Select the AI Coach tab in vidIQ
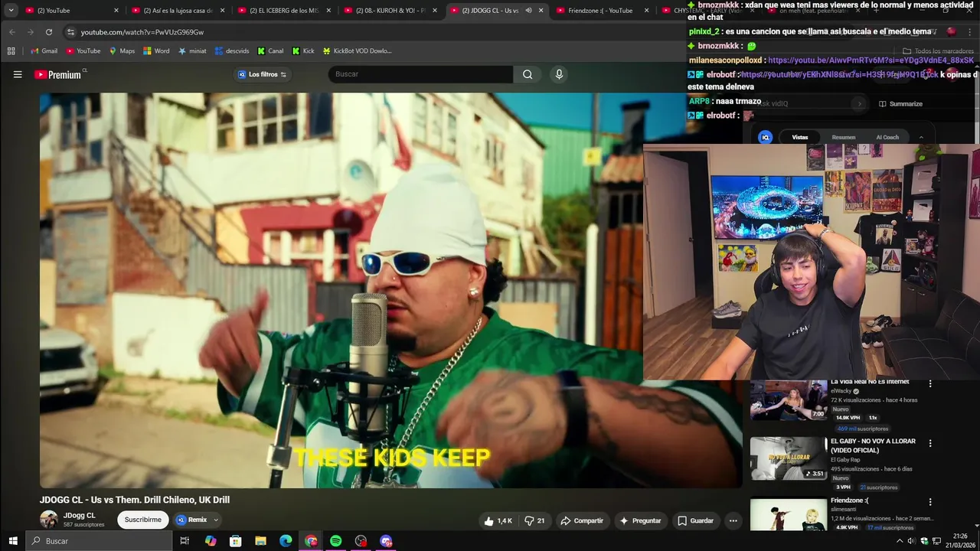The image size is (980, 551). (x=887, y=138)
